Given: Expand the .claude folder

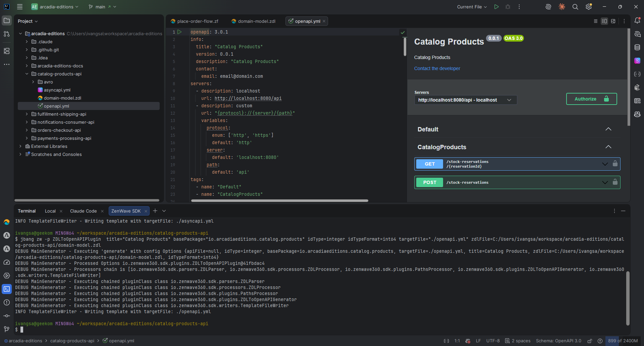Looking at the screenshot, I should tap(27, 42).
